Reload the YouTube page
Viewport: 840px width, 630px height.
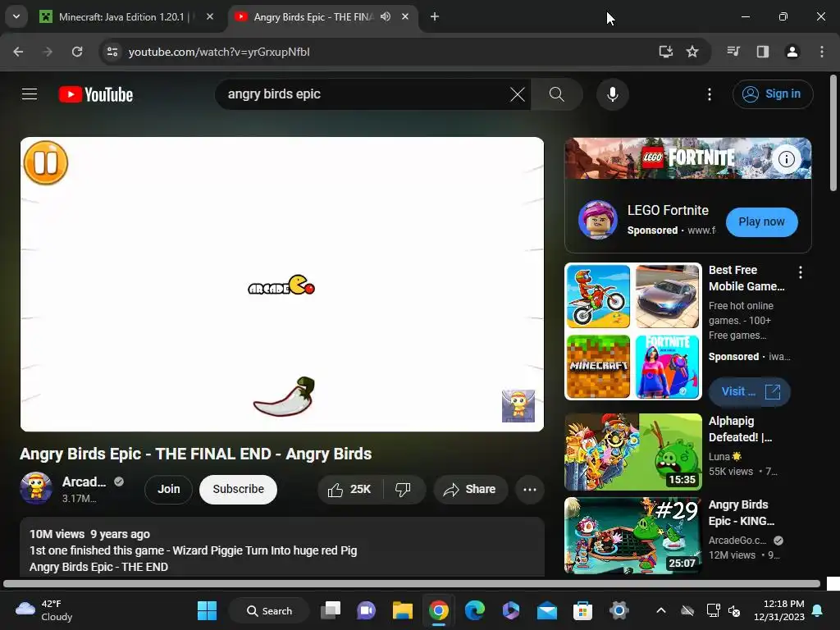tap(77, 52)
